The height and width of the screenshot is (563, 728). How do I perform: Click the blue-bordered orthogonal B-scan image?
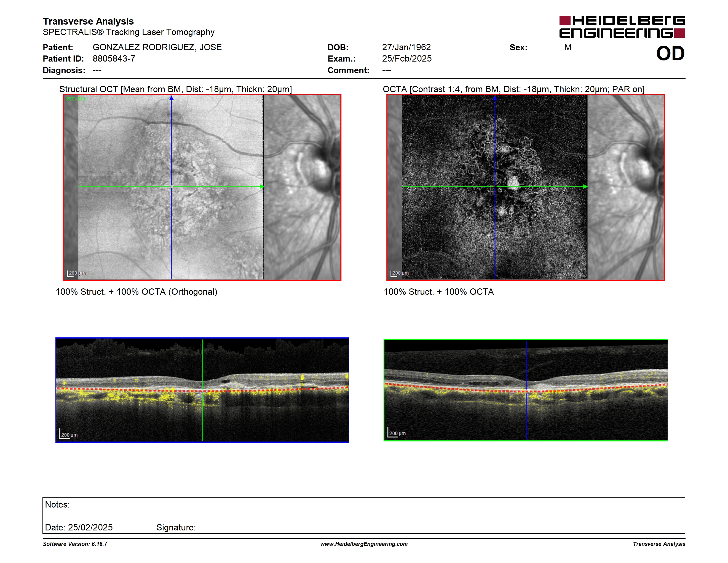(x=202, y=390)
